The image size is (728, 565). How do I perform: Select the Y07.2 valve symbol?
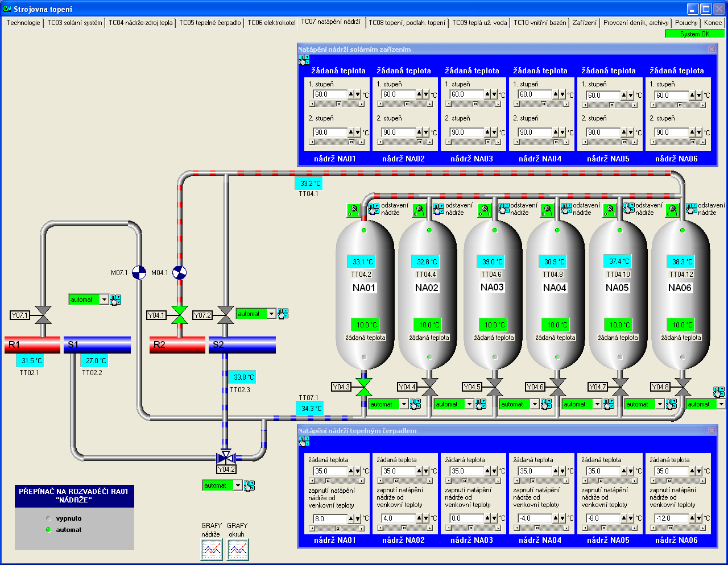pyautogui.click(x=226, y=315)
